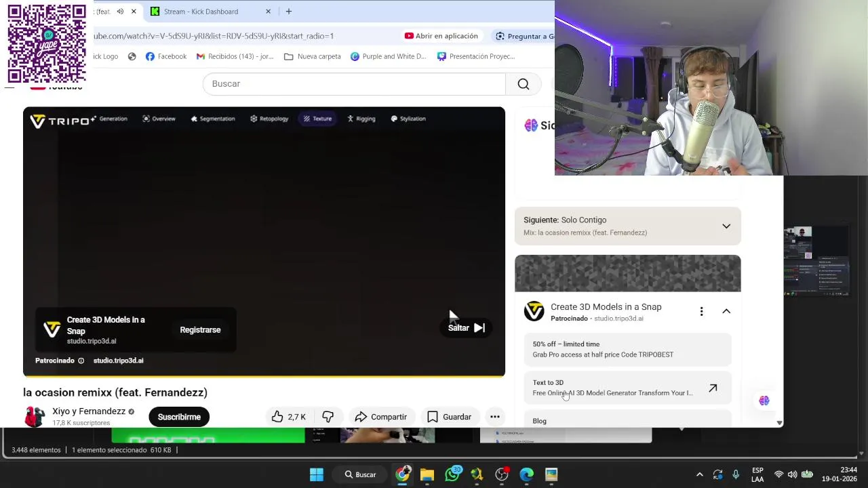Image resolution: width=868 pixels, height=488 pixels.
Task: Click the microphone icon in the system tray
Action: click(x=736, y=474)
